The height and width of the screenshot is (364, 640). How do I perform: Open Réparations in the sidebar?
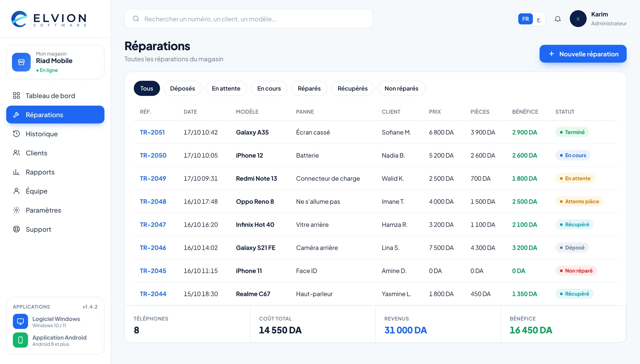55,115
